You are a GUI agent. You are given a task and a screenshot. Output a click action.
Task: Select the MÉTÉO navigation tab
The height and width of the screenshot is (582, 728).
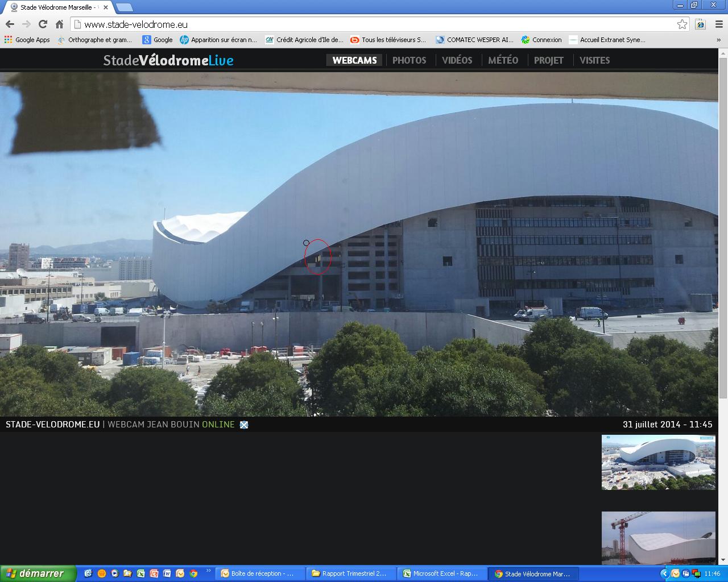pyautogui.click(x=503, y=60)
